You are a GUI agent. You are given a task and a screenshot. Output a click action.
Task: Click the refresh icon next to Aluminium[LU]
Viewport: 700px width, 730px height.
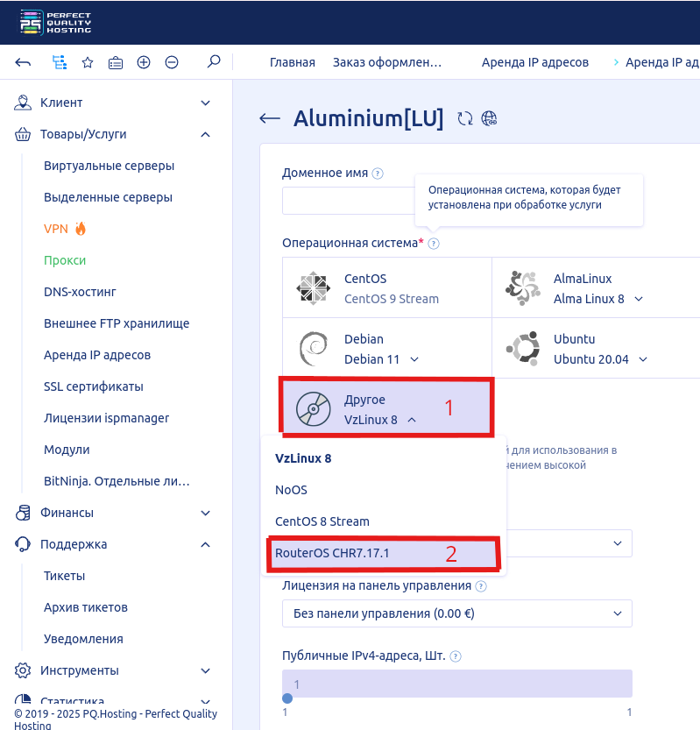coord(465,118)
